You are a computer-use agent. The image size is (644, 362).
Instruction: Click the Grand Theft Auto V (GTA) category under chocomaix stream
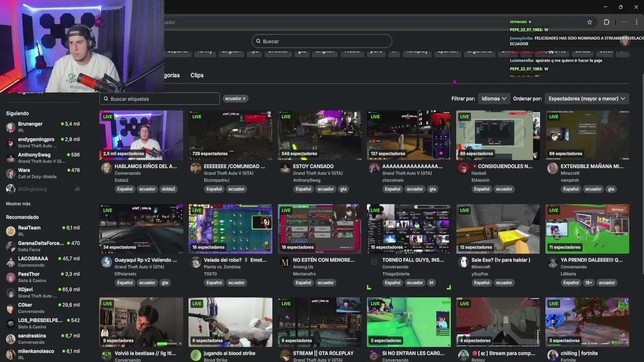tap(407, 173)
